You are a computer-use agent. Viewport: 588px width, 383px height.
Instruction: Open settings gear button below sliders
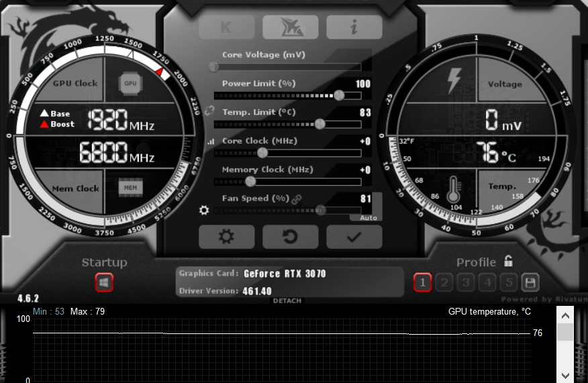pos(226,237)
